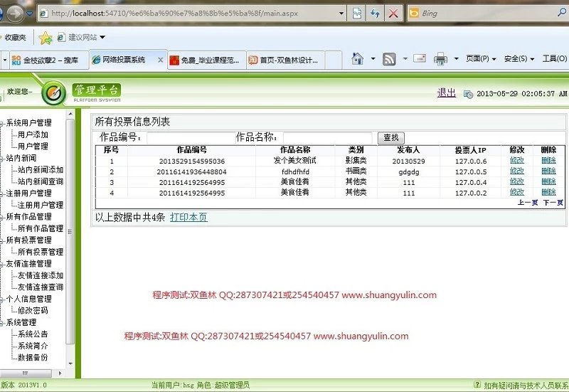
Task: Click the home house icon
Action: coord(358,59)
